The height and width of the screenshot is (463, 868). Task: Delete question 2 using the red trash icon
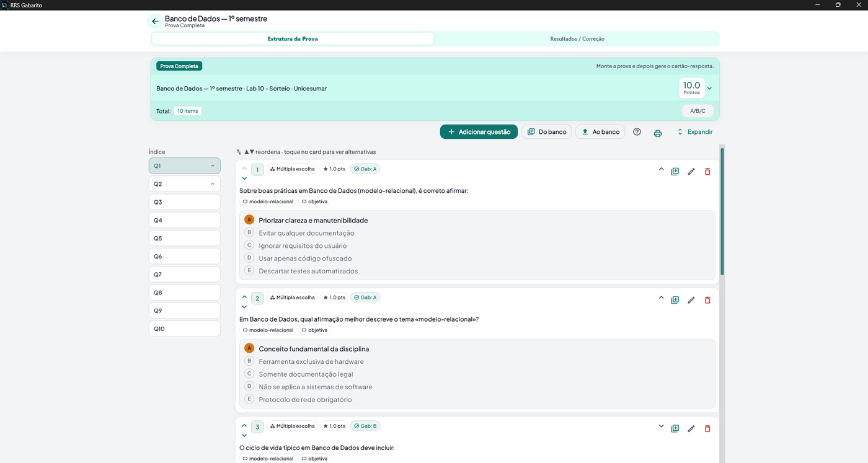pos(707,300)
